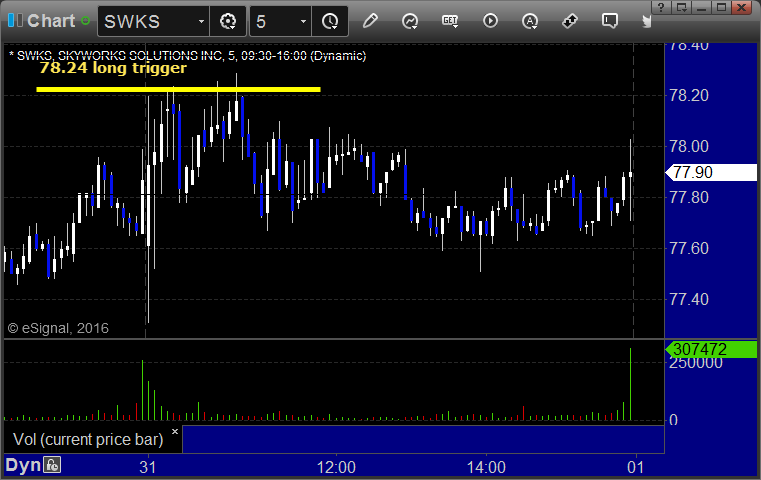
Task: Open the chart type menu icon
Action: point(410,21)
